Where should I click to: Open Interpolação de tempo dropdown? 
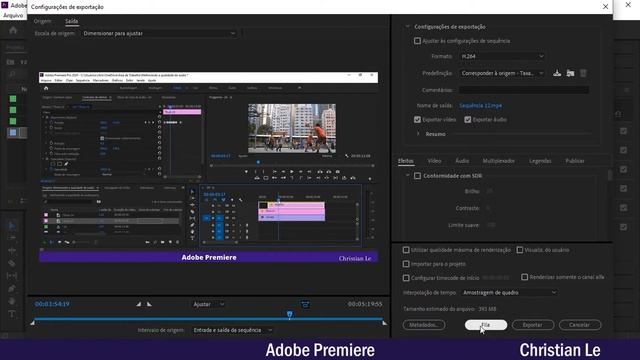click(x=509, y=293)
